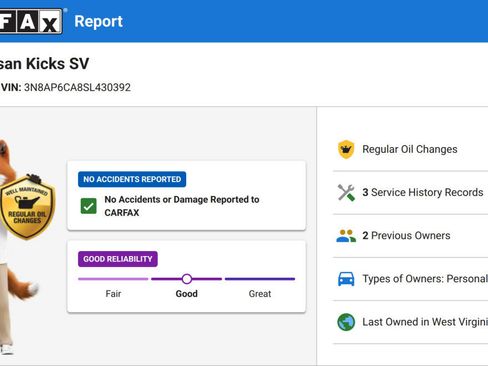
Task: Open the Regular Oil Changes text row
Action: [x=410, y=149]
